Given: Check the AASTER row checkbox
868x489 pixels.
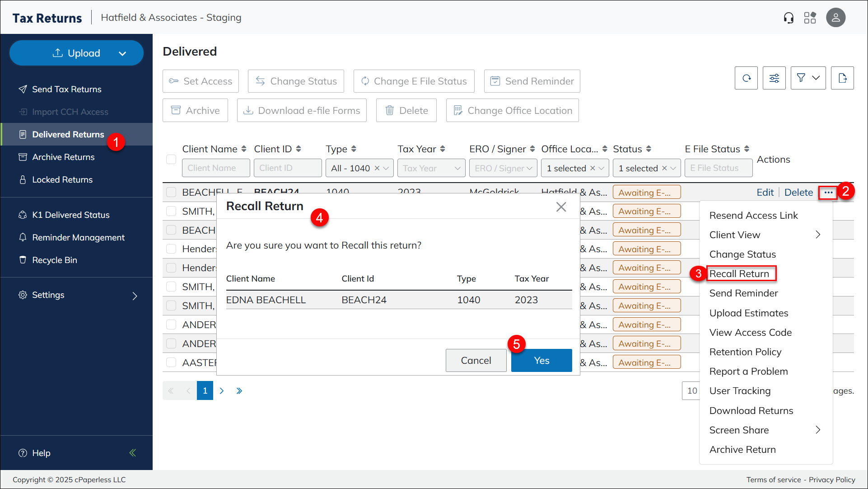Looking at the screenshot, I should click(171, 362).
